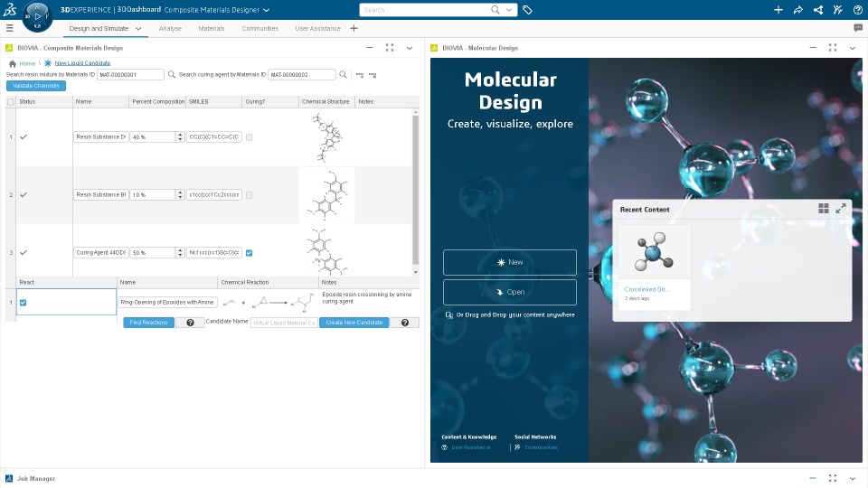Viewport: 868px width, 488px height.
Task: Search curing agent with magnifier icon
Action: pyautogui.click(x=344, y=74)
